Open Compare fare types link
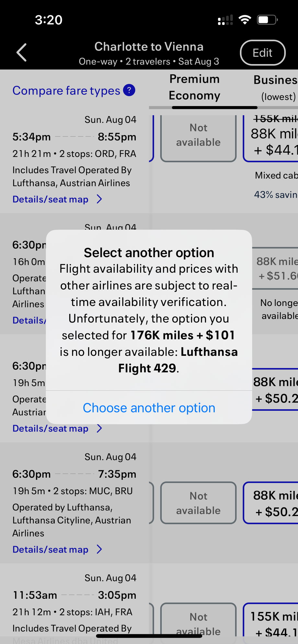The height and width of the screenshot is (644, 298). tap(66, 91)
